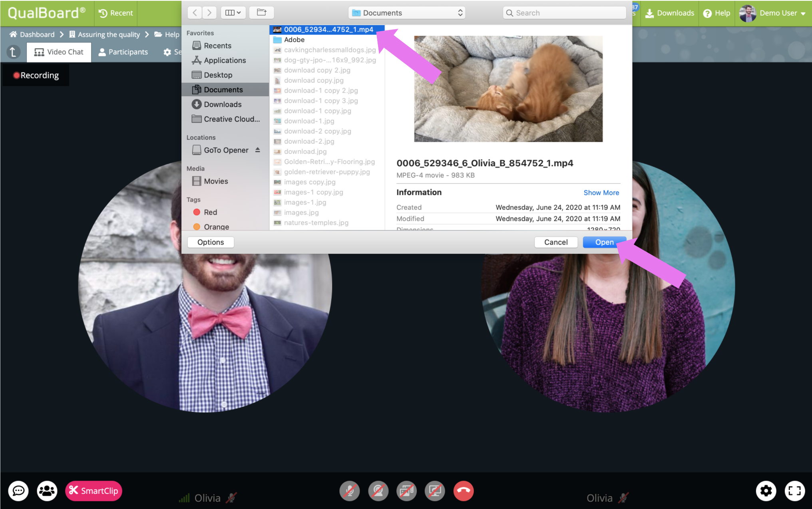Open the Documents folder location dropdown
The height and width of the screenshot is (509, 812).
(x=407, y=13)
